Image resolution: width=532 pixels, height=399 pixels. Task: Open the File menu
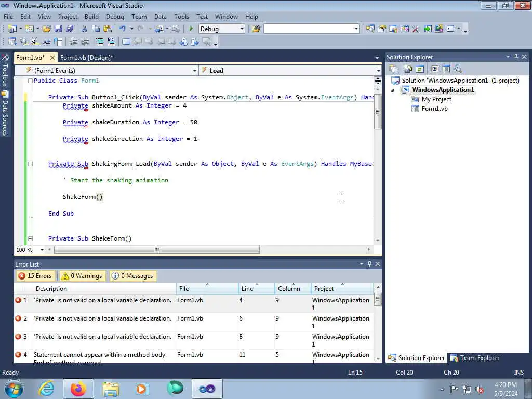point(8,17)
